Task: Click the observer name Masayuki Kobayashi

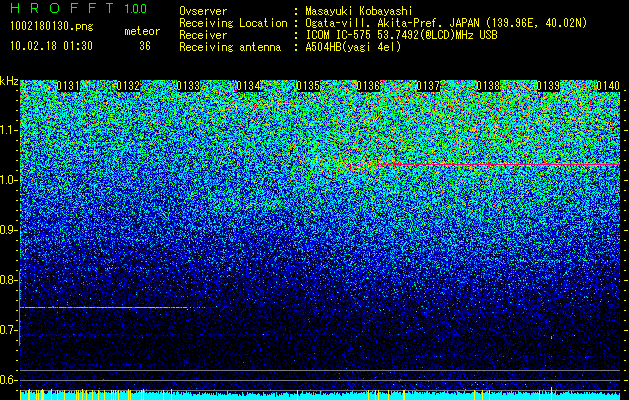Action: tap(359, 11)
